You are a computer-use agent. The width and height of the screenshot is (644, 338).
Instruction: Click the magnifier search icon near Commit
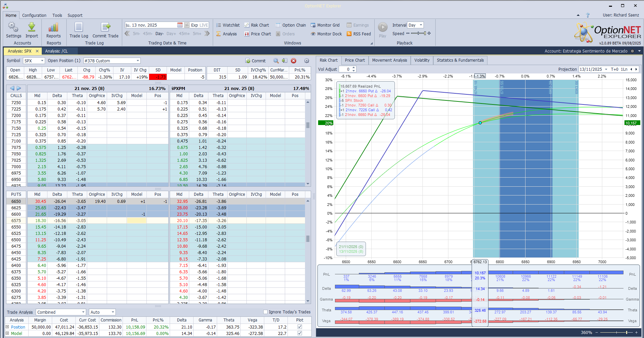pyautogui.click(x=276, y=61)
